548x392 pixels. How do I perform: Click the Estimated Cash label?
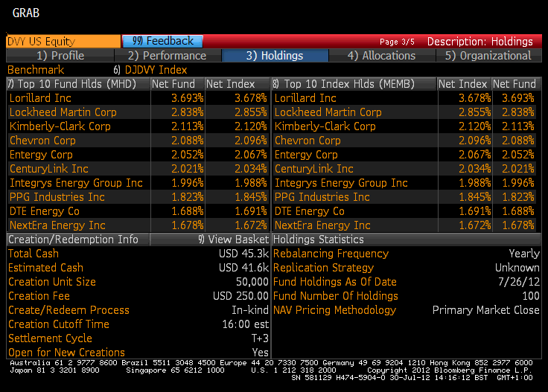pos(45,268)
